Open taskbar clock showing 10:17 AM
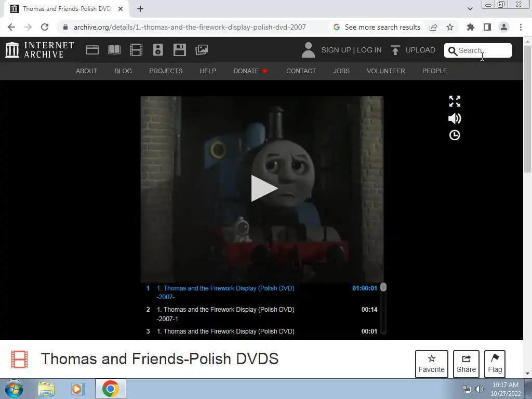 (505, 389)
